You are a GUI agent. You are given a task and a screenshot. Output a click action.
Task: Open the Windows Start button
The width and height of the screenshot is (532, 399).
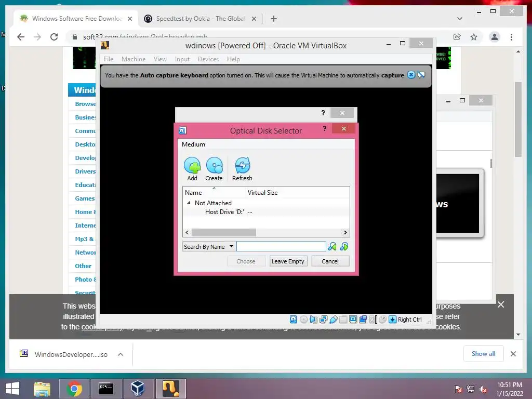tap(13, 389)
